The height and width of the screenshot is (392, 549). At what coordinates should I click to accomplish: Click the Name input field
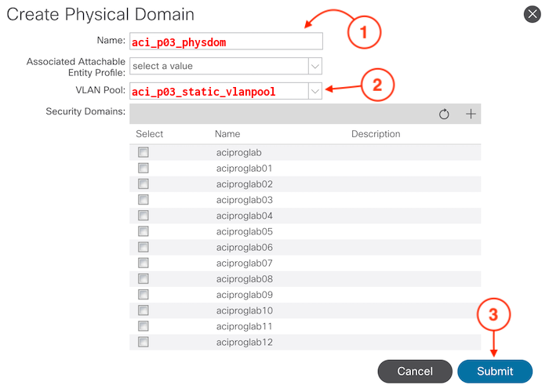click(226, 42)
